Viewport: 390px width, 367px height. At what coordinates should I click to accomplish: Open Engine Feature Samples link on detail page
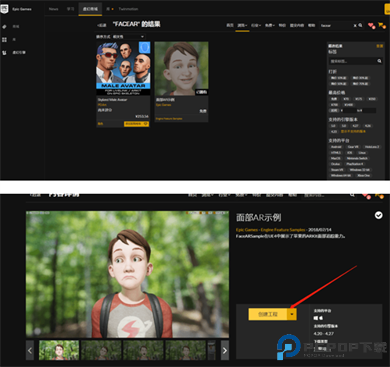(x=283, y=230)
